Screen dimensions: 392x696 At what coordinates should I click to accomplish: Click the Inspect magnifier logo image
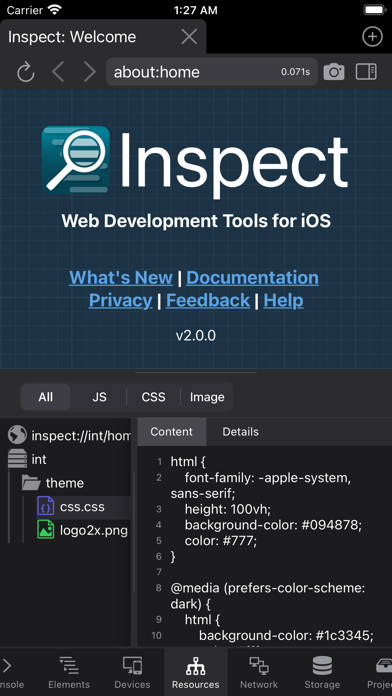76,160
